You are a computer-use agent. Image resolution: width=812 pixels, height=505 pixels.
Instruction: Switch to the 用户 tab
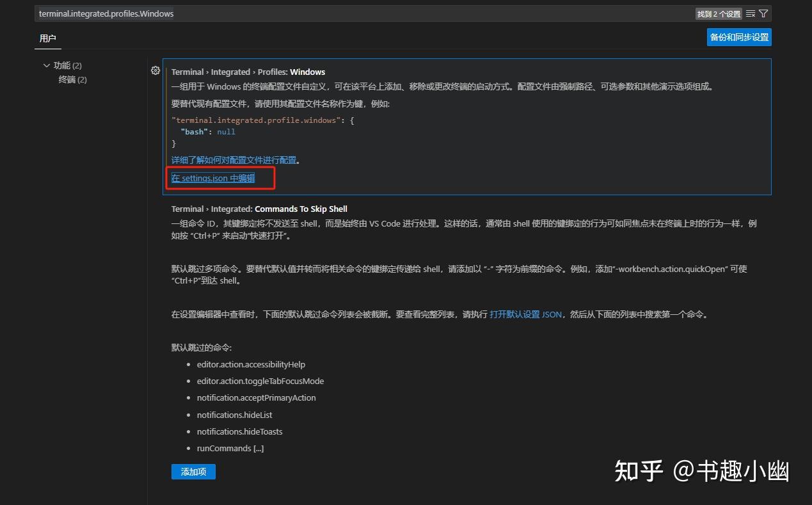tap(48, 38)
